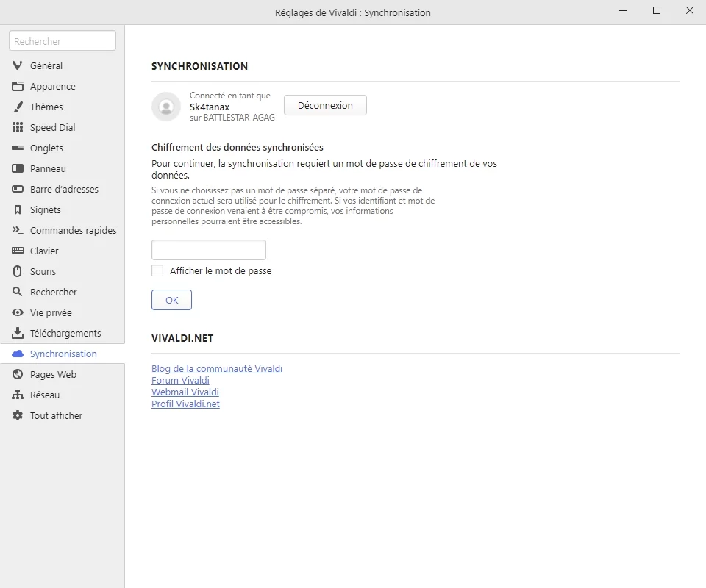Image resolution: width=706 pixels, height=588 pixels.
Task: Select Panneau in settings sidebar
Action: coord(62,169)
